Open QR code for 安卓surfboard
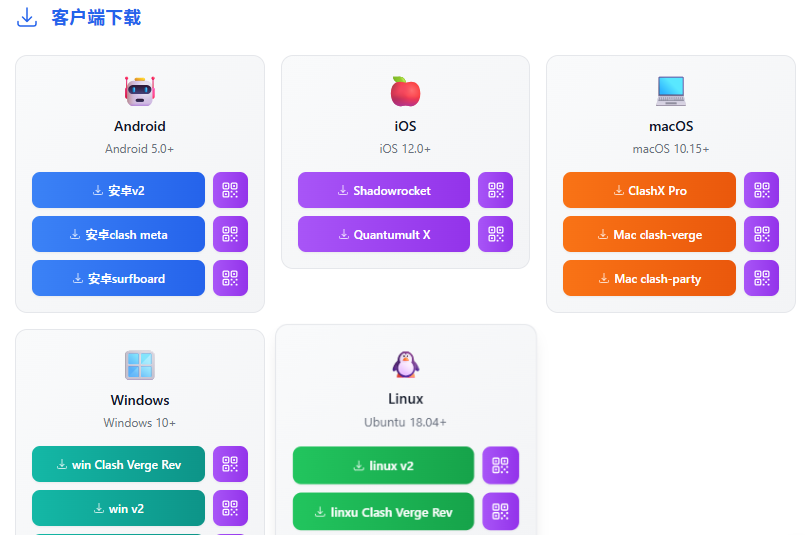This screenshot has height=535, width=805. pyautogui.click(x=230, y=278)
